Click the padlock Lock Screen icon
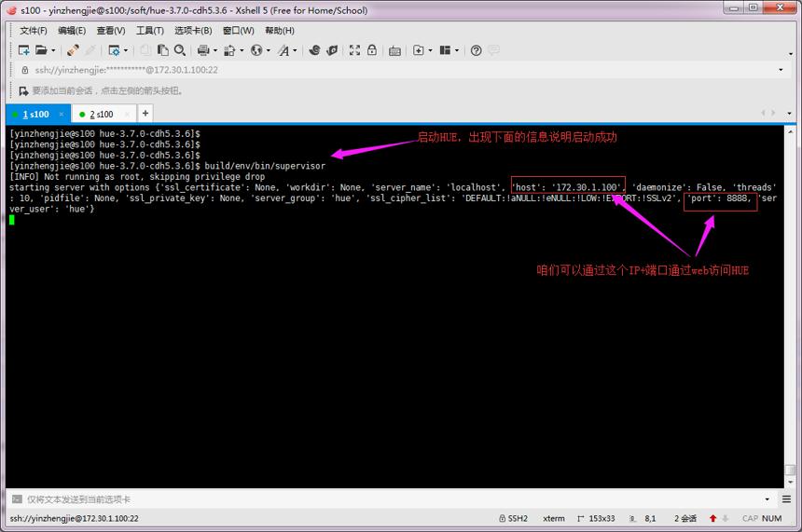The height and width of the screenshot is (532, 802). tap(372, 50)
